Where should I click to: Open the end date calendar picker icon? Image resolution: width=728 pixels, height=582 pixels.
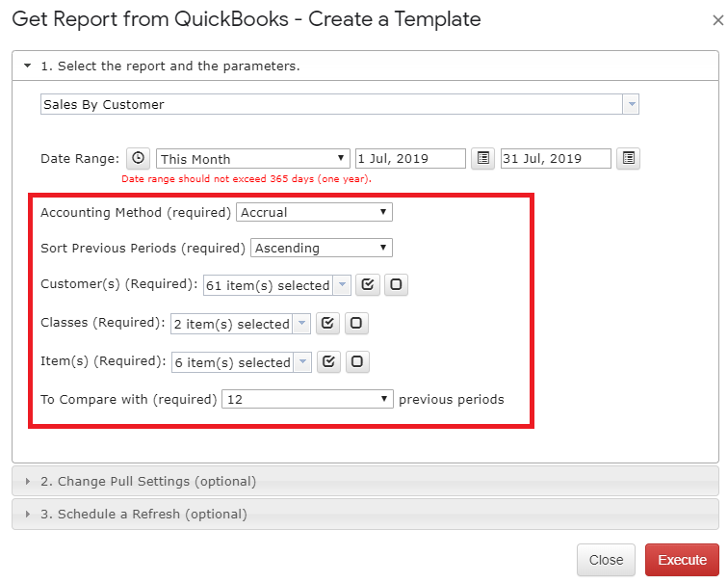(x=628, y=158)
